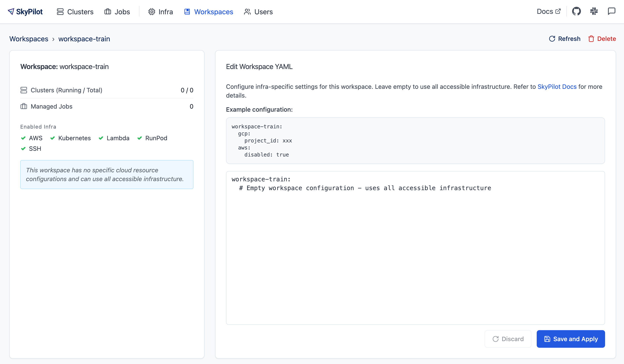Click the Kubernetes enabled checkmark
The image size is (624, 364).
(53, 138)
